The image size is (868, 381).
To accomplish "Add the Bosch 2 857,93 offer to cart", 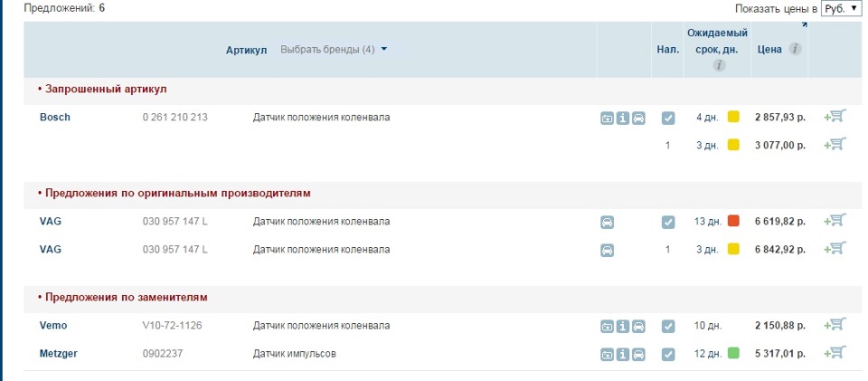I will (835, 117).
